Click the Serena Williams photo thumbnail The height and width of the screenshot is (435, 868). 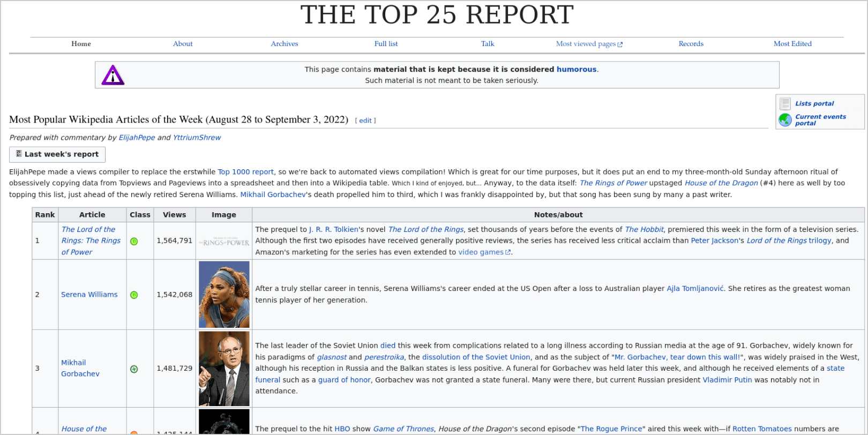(224, 295)
